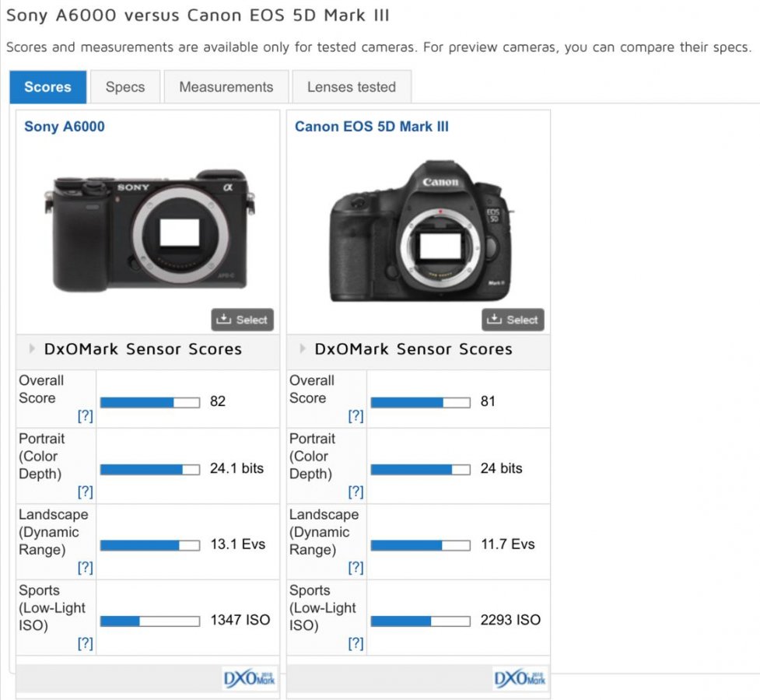Open the Measurements tab

[226, 86]
